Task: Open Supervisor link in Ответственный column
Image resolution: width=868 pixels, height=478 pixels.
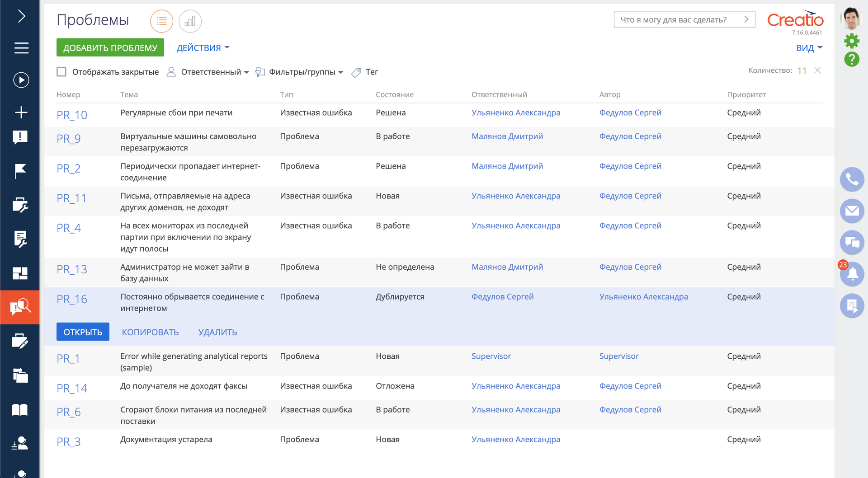Action: 491,356
